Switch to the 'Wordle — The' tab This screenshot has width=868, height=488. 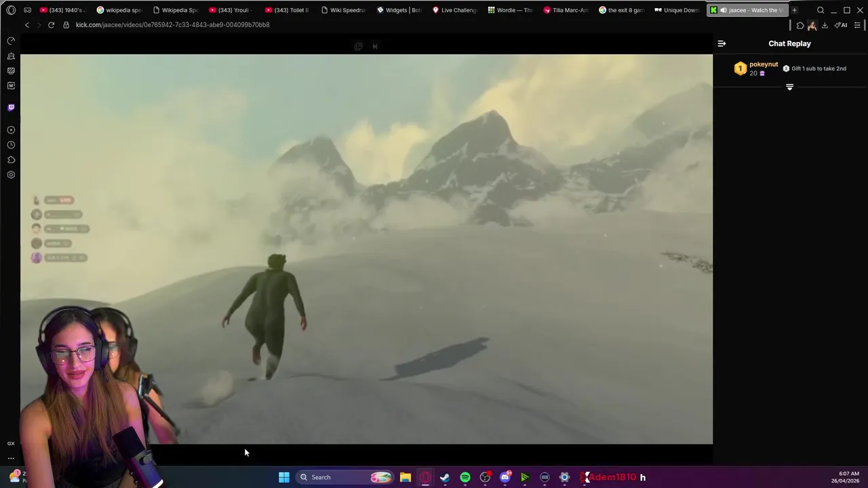(511, 10)
